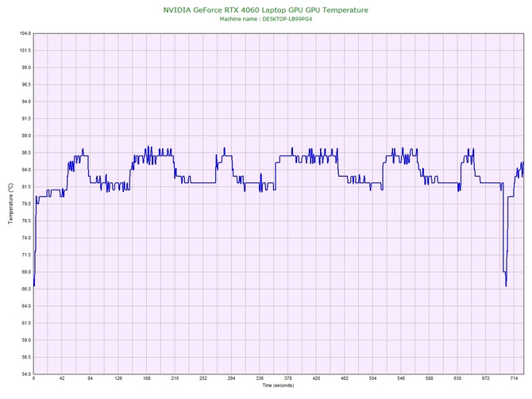Click the 86.5 y-axis value

click(x=25, y=153)
